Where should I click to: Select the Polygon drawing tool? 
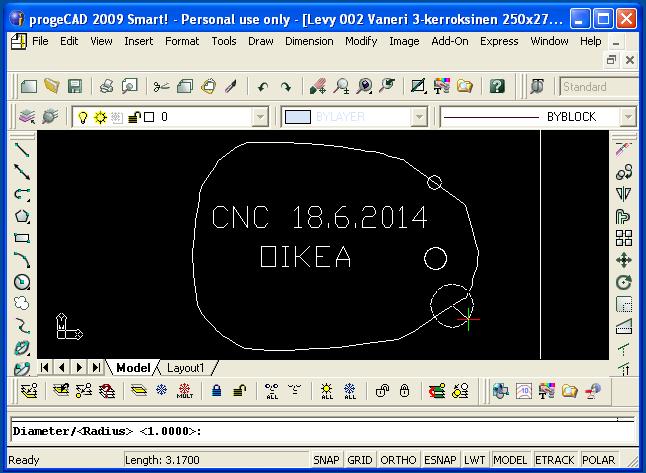tap(21, 216)
